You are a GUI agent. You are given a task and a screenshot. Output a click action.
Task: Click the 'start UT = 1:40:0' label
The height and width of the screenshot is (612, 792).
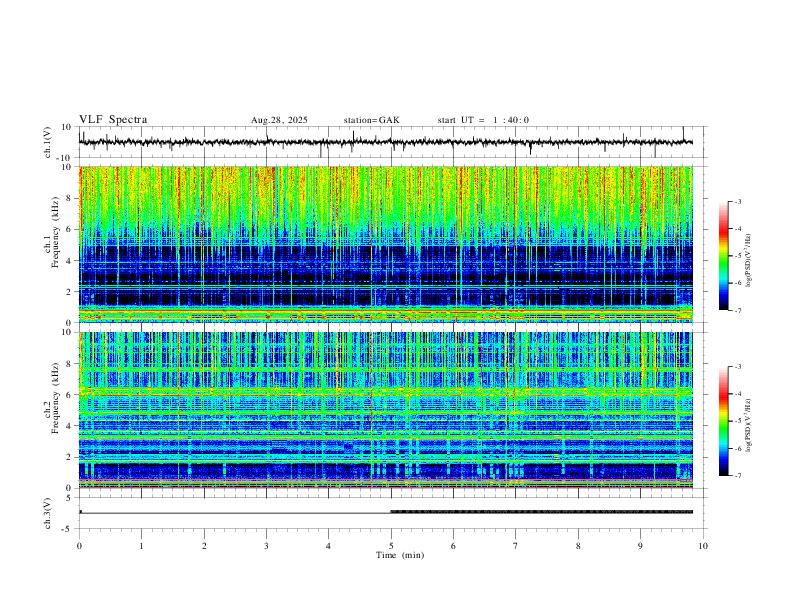point(483,120)
